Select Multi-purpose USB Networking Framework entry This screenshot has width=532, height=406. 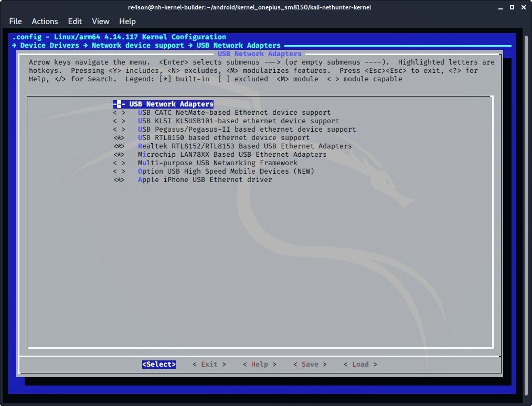point(217,163)
